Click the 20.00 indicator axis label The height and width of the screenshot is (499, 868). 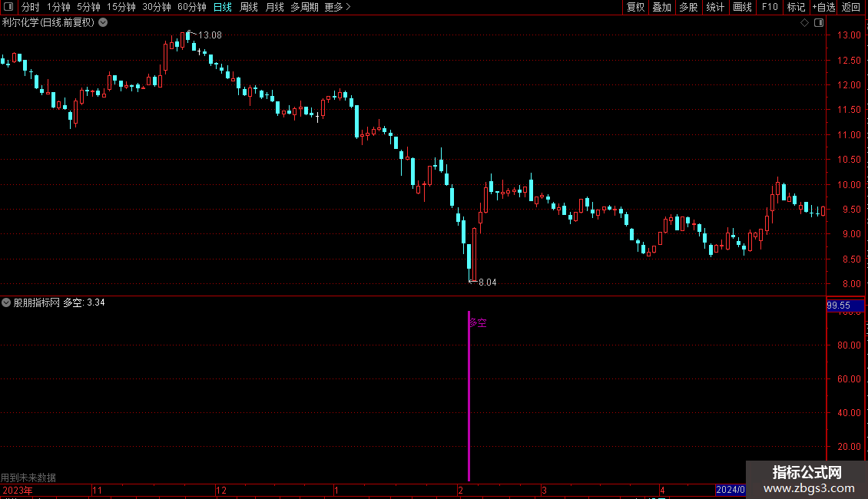(x=849, y=447)
